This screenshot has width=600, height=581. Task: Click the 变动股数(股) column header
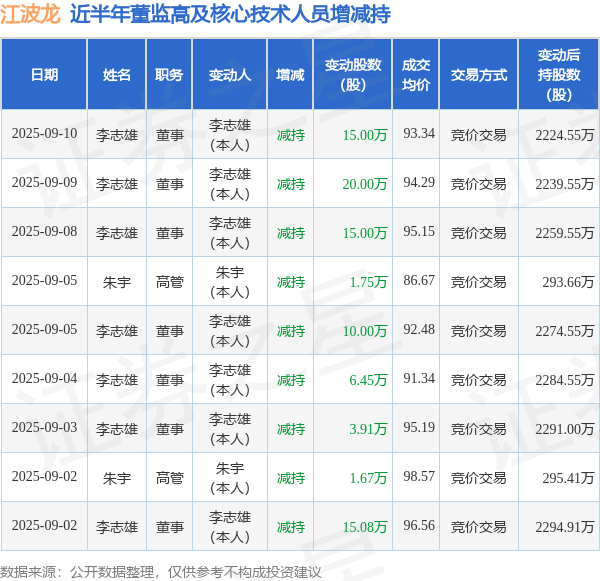[x=353, y=75]
